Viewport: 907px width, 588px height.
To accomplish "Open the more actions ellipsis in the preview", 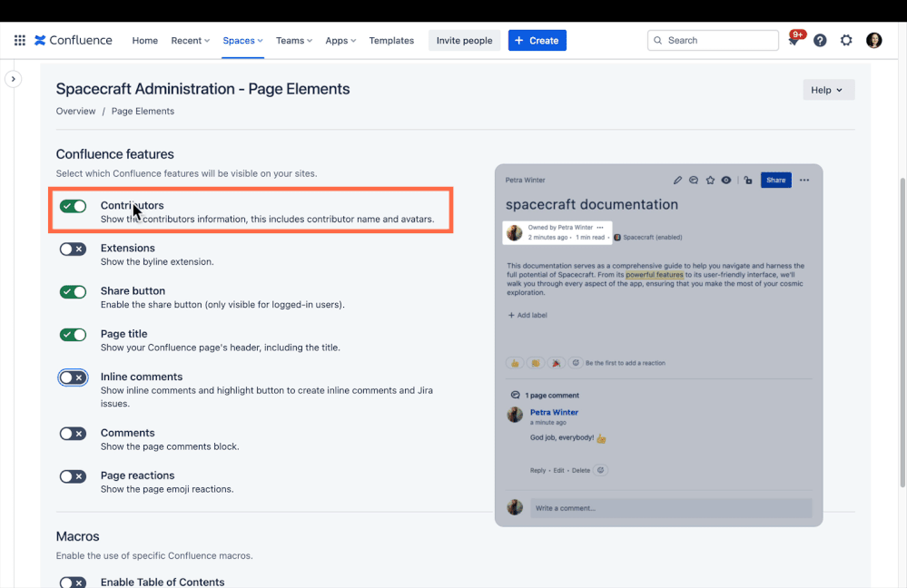I will (804, 180).
